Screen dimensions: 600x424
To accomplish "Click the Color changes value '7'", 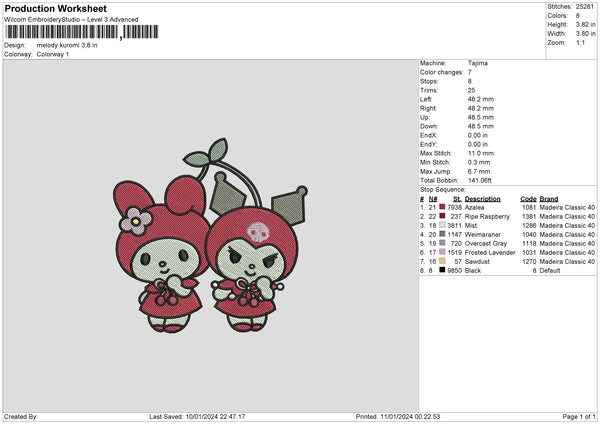I will coord(470,72).
